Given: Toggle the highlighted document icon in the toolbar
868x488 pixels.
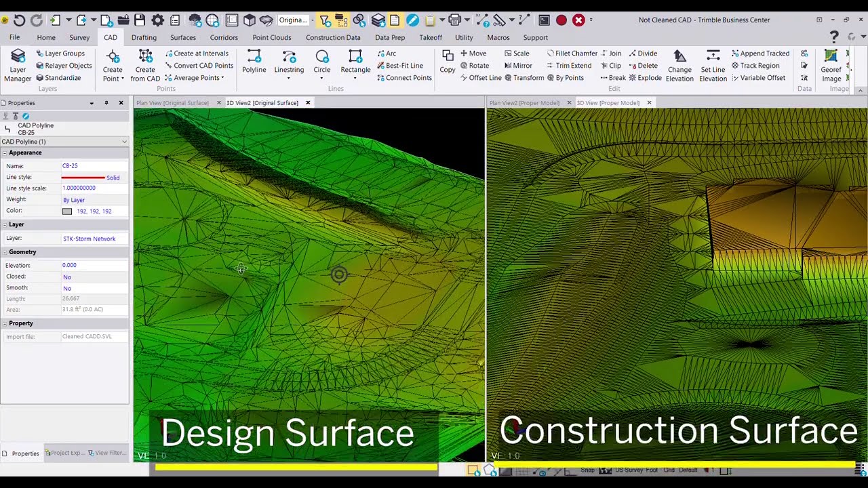Looking at the screenshot, I should click(x=395, y=20).
